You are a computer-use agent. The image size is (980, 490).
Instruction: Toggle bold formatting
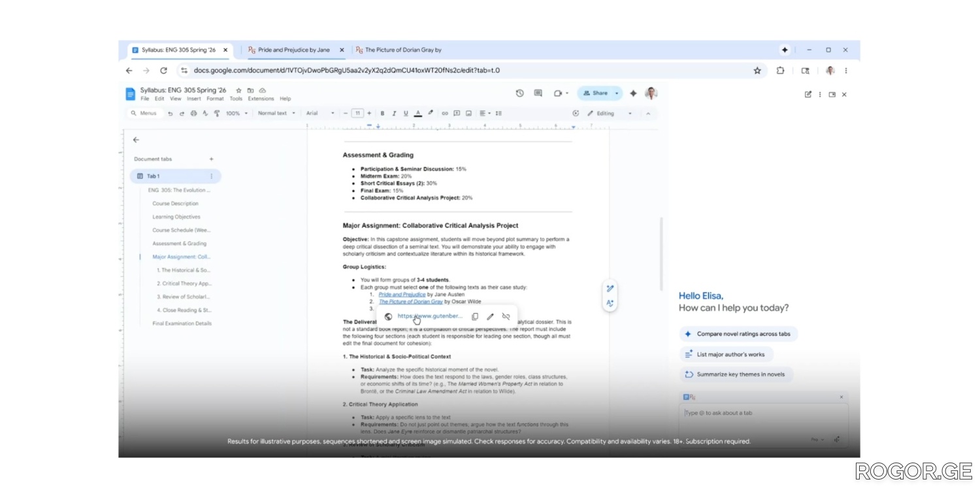[x=382, y=114]
